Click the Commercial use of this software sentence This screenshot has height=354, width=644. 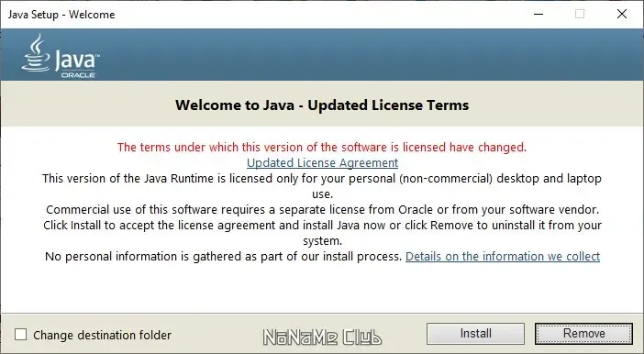[322, 209]
